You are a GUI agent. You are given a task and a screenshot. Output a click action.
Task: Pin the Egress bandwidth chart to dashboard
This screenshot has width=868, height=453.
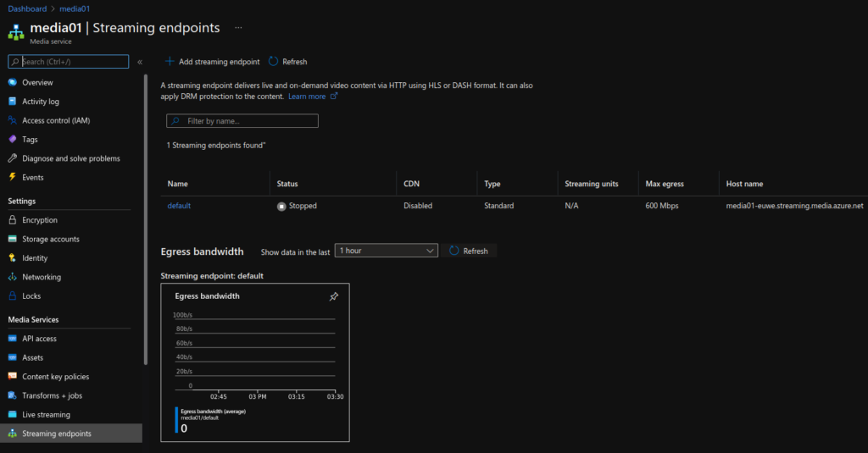(334, 296)
